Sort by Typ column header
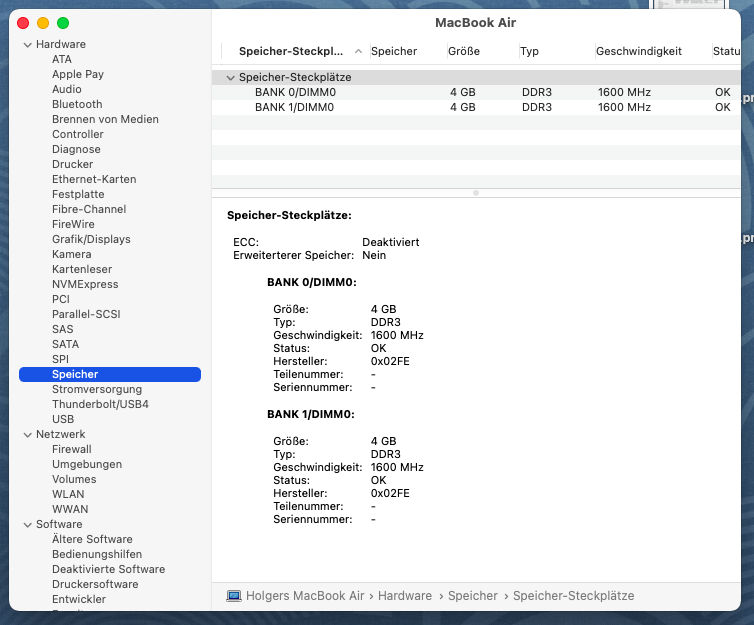 [x=557, y=51]
